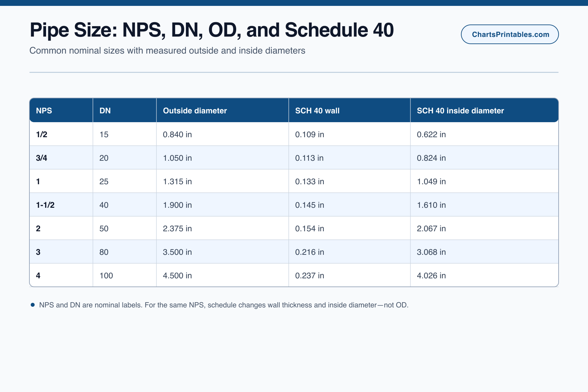
Task: Select the NPS 3/4 cell
Action: click(x=61, y=158)
